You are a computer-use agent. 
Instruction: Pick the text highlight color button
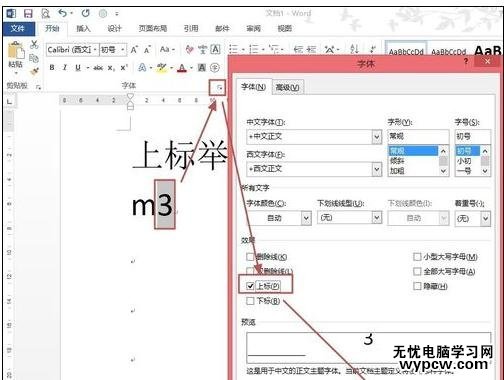click(162, 68)
